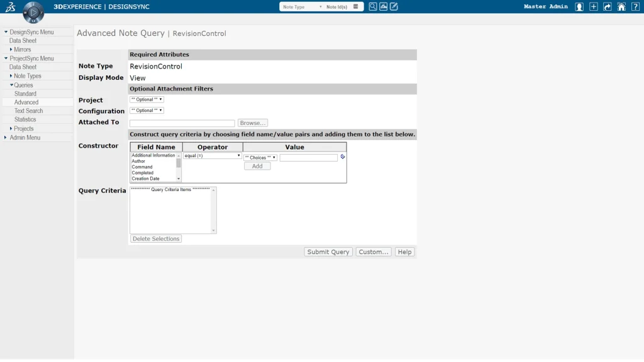
Task: Go to home via house icon
Action: pos(621,7)
